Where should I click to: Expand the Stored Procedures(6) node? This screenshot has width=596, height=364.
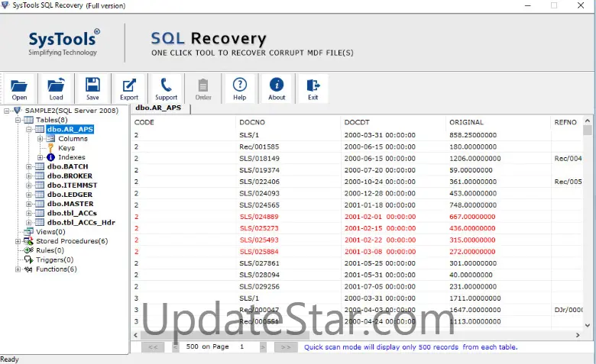pos(18,241)
